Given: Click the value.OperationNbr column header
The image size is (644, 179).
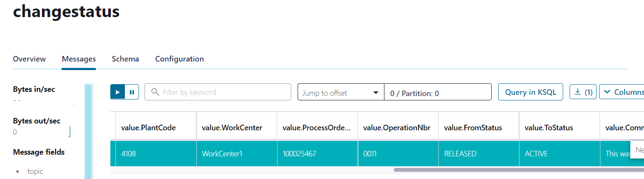Looking at the screenshot, I should coord(398,127).
